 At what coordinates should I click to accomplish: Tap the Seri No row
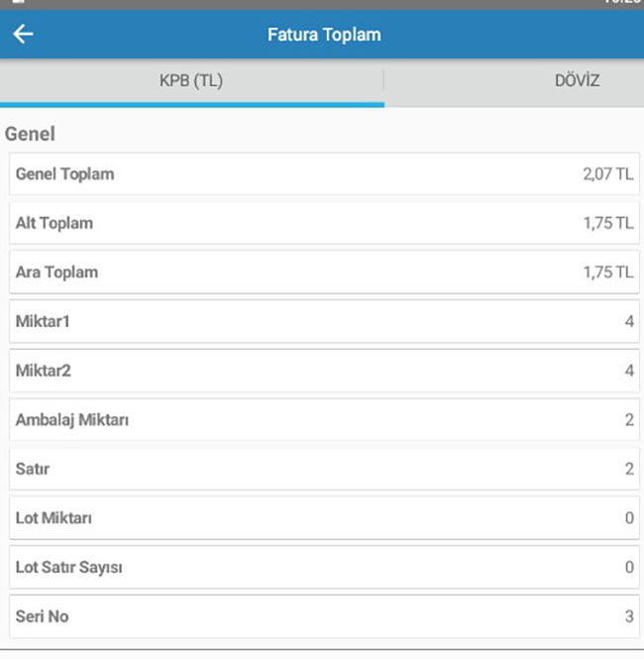[x=324, y=616]
